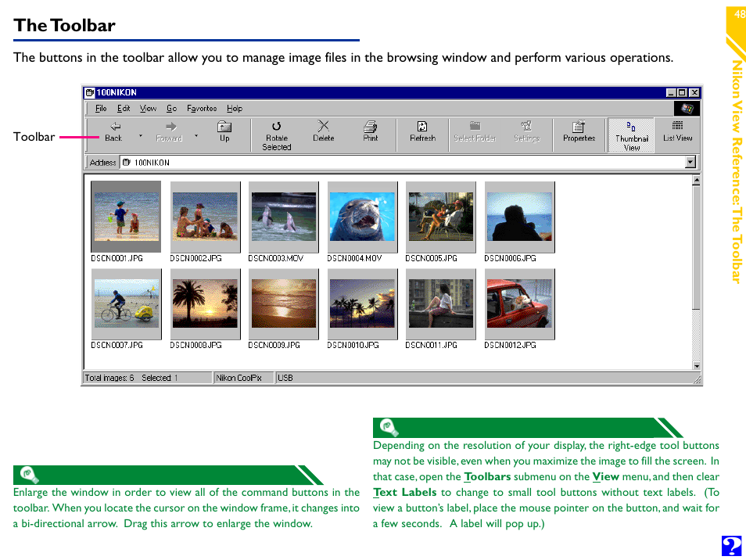Click the Nikon CoolPix status bar entry
Viewport: 746px width, 560px height.
[x=239, y=378]
